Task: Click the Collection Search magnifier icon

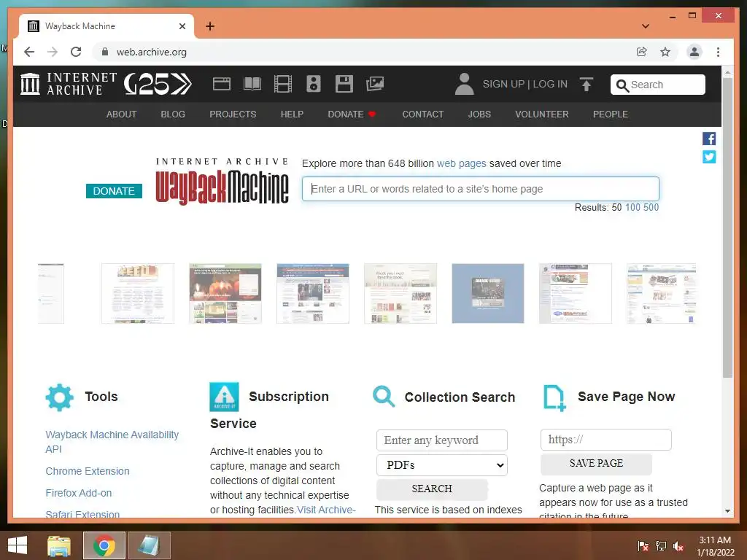Action: [x=384, y=396]
